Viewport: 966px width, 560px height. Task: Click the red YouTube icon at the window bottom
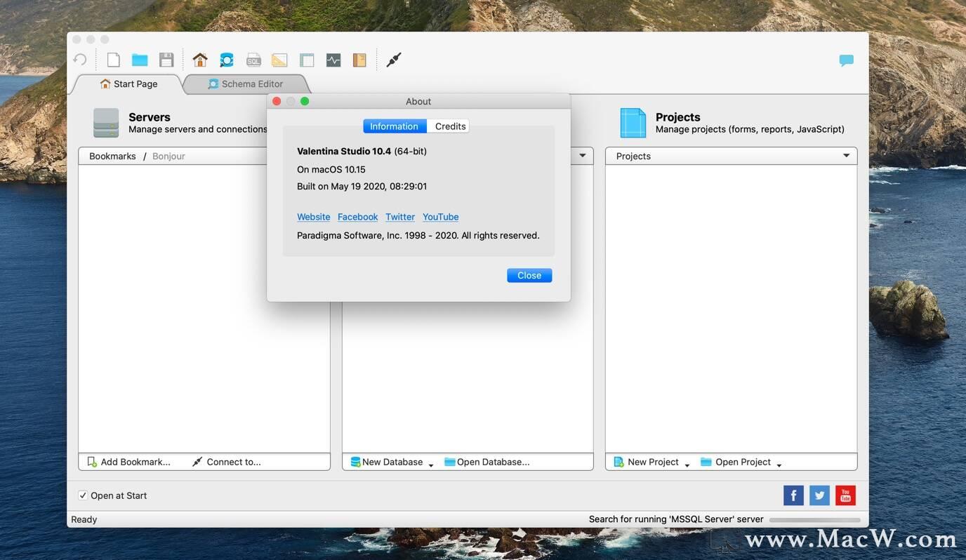pyautogui.click(x=845, y=495)
